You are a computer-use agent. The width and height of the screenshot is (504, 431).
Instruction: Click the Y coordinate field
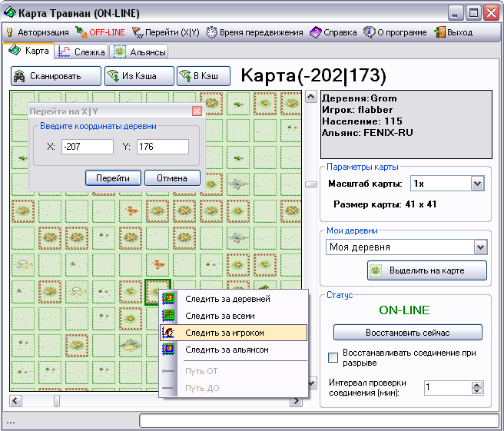(x=163, y=147)
